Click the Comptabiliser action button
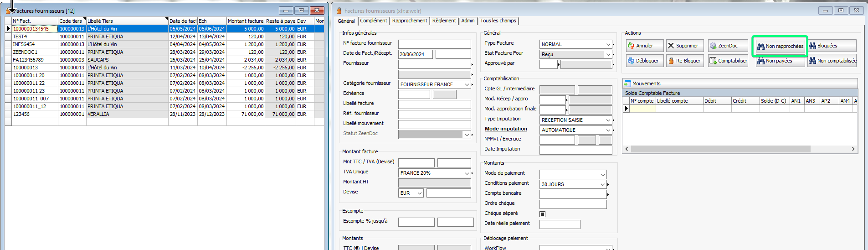The width and height of the screenshot is (868, 250). pos(728,61)
